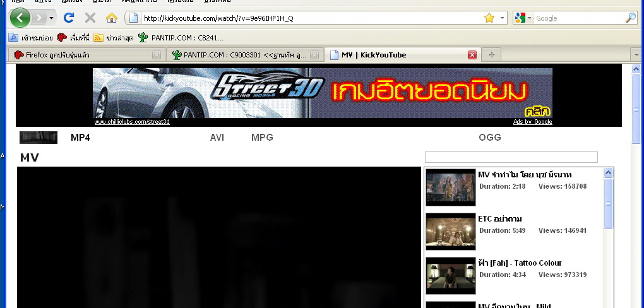The height and width of the screenshot is (308, 644).
Task: Open thumbnail of ETC อย่าถาม video
Action: (451, 232)
